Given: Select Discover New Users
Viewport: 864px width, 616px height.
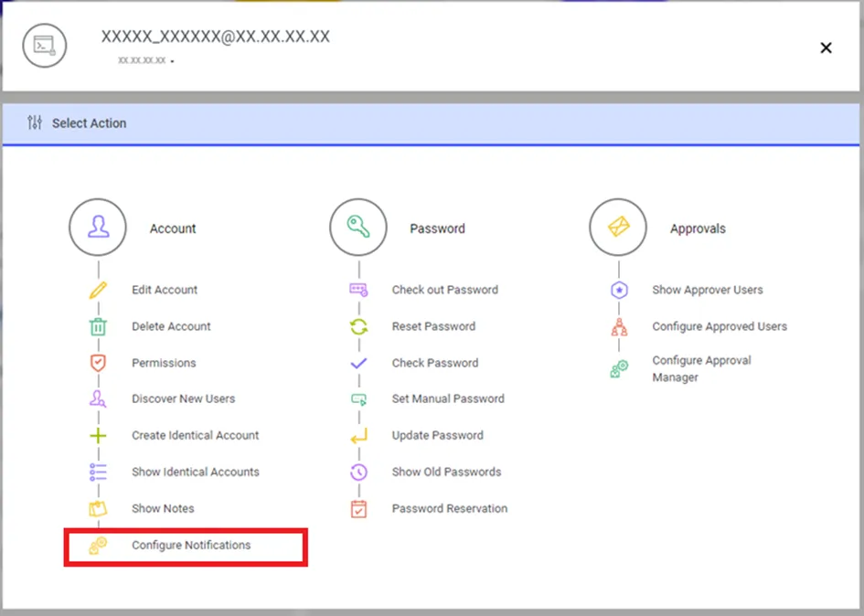Looking at the screenshot, I should click(x=183, y=398).
